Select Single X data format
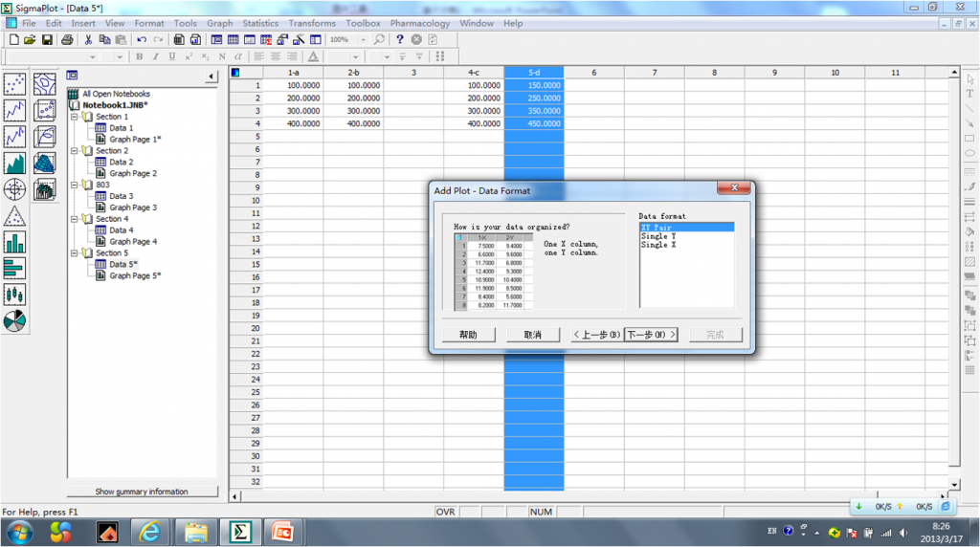980x547 pixels. 658,245
